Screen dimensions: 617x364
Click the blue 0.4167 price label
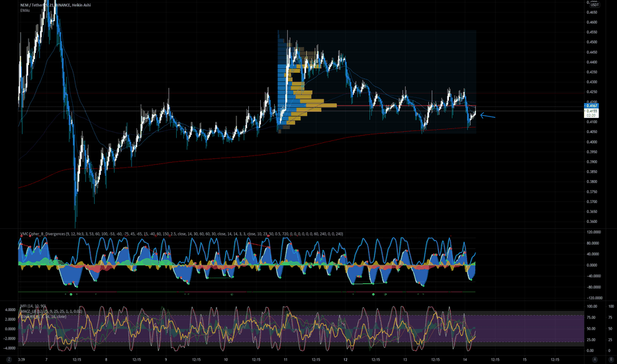tap(592, 106)
